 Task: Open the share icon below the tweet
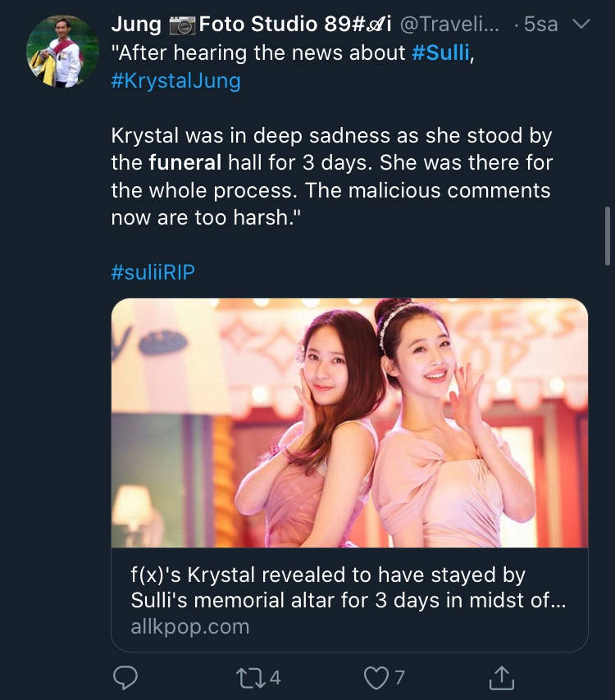(500, 677)
